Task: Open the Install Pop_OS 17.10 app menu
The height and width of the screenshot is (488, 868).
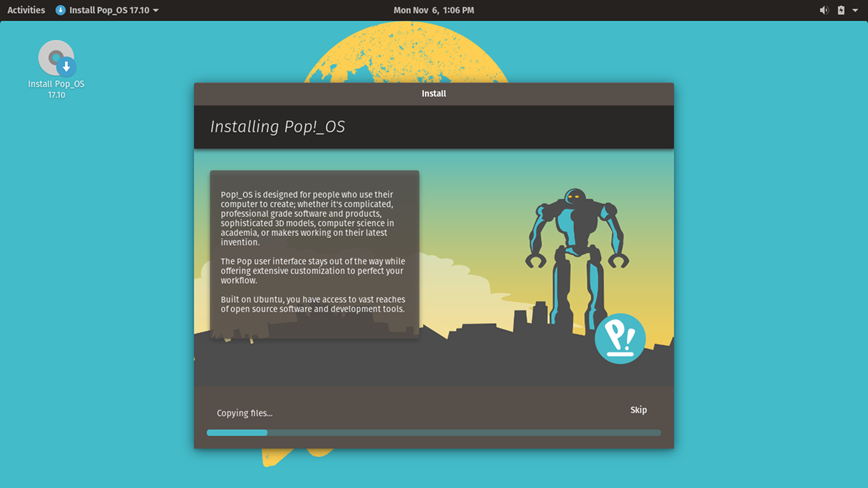Action: (x=107, y=10)
